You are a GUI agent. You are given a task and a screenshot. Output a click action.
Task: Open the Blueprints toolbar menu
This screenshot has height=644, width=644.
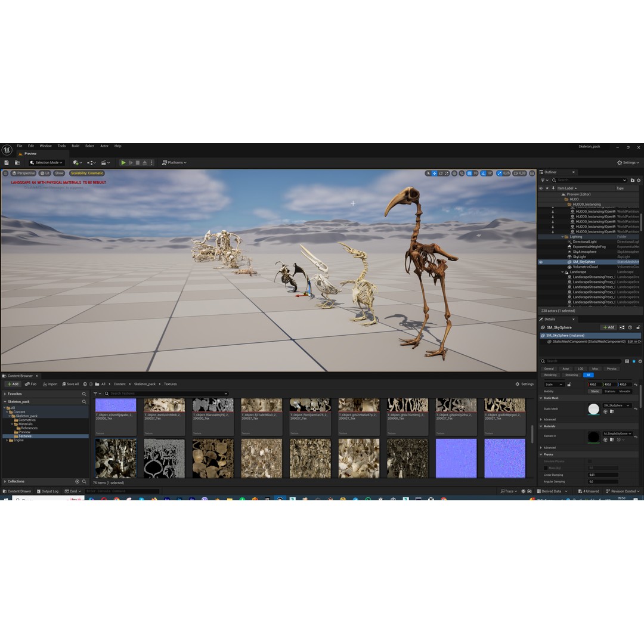[91, 163]
